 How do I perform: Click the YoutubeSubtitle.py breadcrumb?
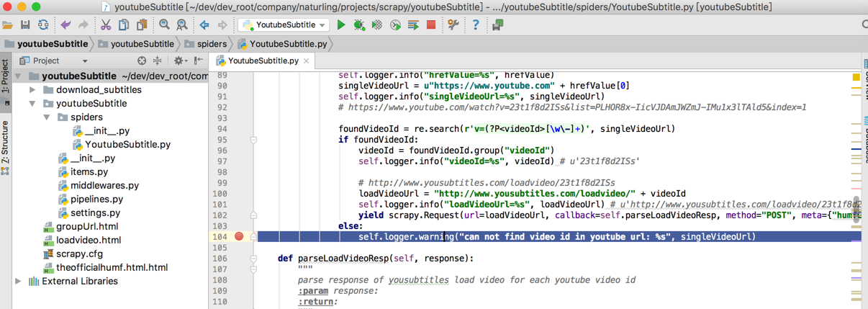point(282,44)
